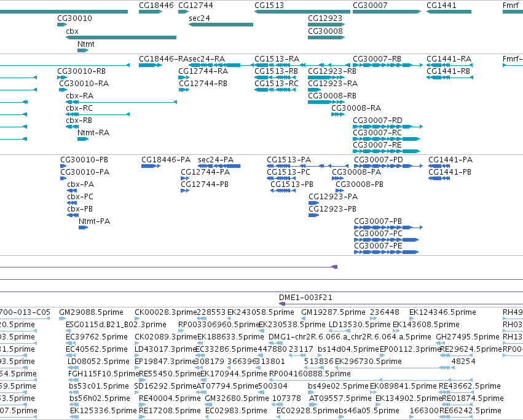Screen dimensions: 523x420
Task: Click the CG30007-PD protein label
Action: click(x=379, y=160)
